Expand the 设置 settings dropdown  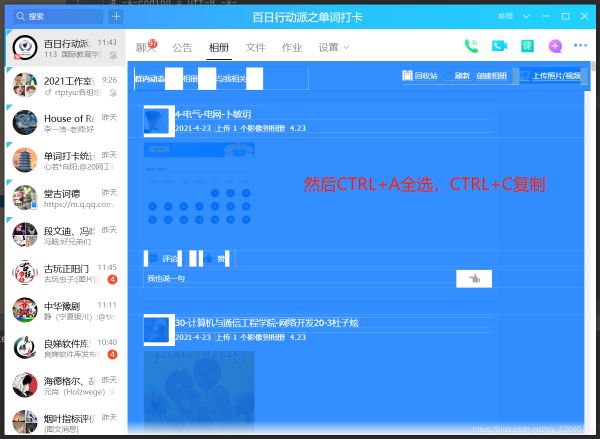pyautogui.click(x=334, y=47)
